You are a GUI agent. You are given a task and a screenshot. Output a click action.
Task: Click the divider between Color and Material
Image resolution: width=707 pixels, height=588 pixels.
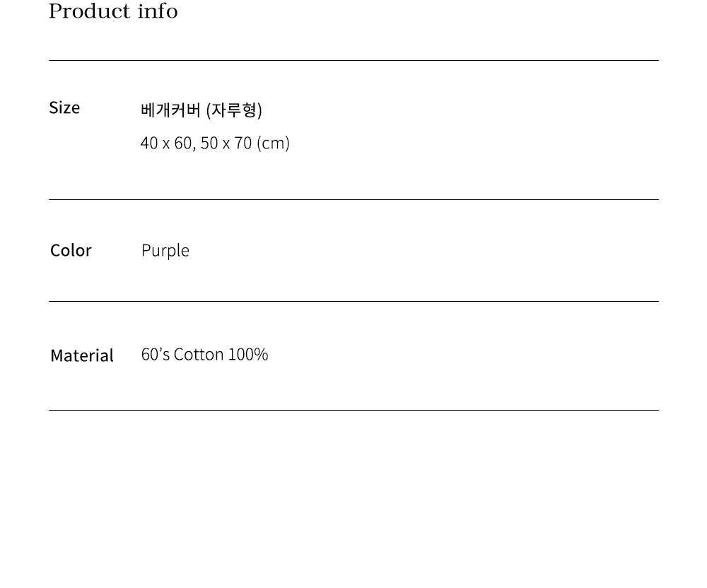pyautogui.click(x=353, y=302)
